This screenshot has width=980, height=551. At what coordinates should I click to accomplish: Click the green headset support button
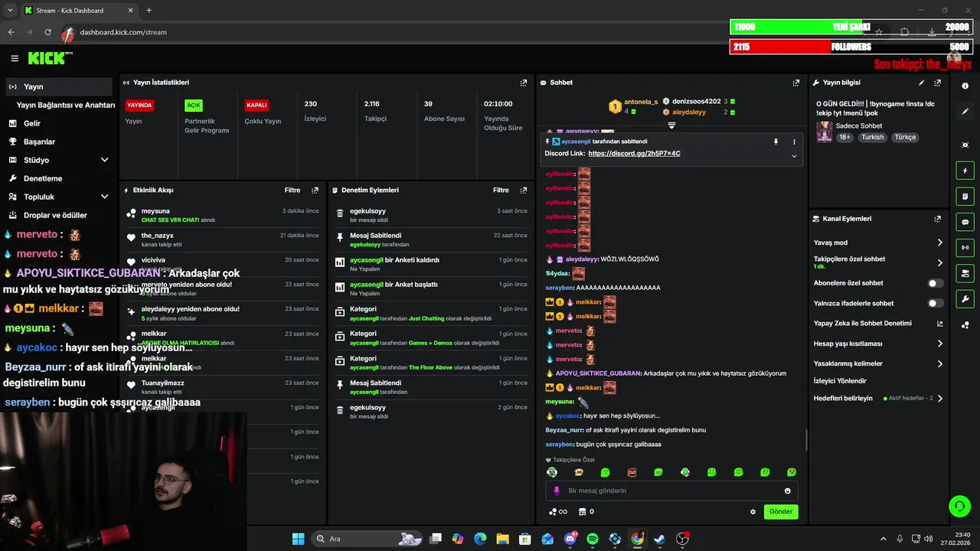pos(959,506)
